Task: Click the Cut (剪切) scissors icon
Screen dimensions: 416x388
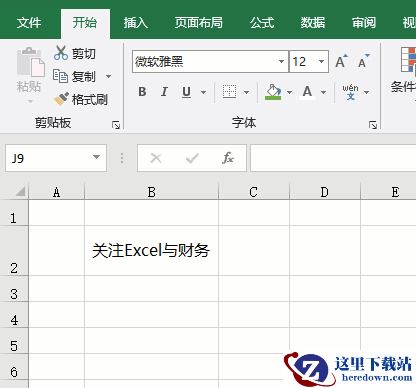Action: tap(61, 53)
